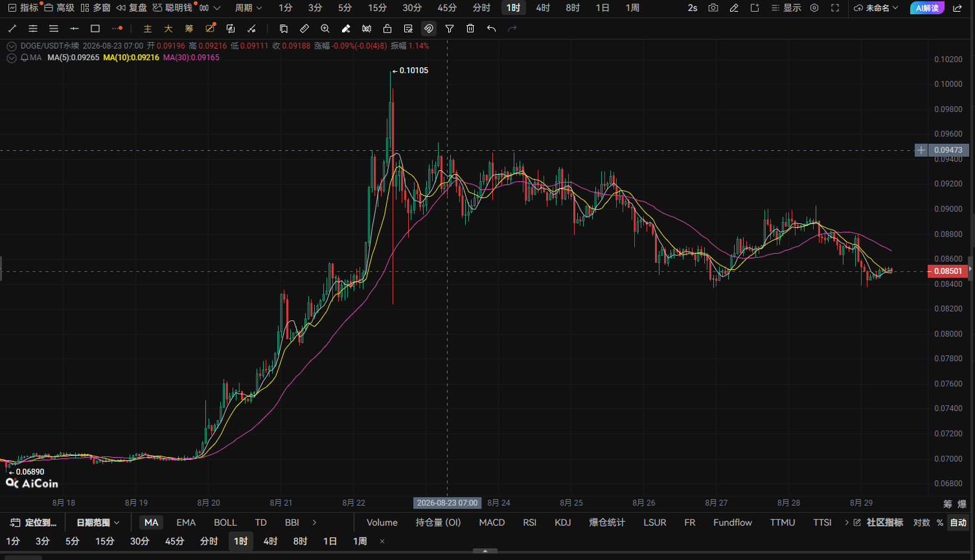The height and width of the screenshot is (560, 975).
Task: Click the AI解读 button
Action: click(x=927, y=8)
